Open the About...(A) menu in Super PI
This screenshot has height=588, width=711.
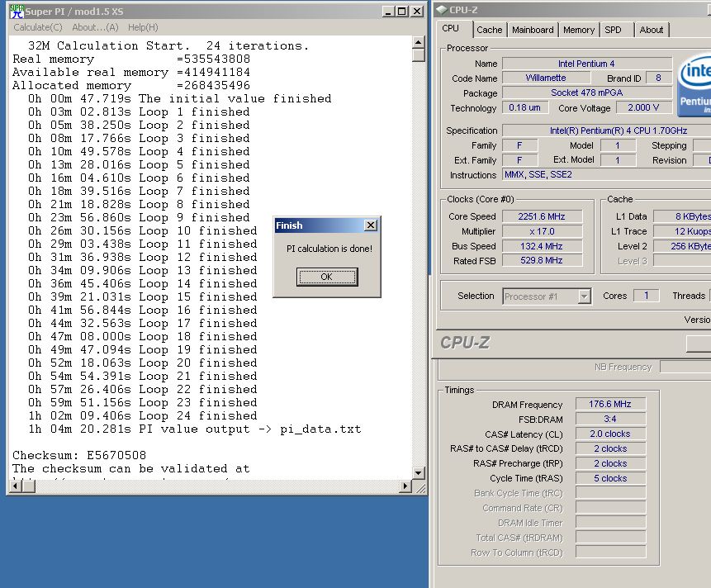(x=95, y=27)
